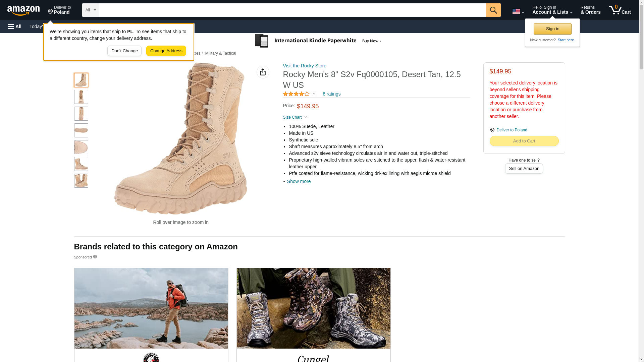Open the country flag language dropdown
The width and height of the screenshot is (644, 362).
pyautogui.click(x=518, y=11)
